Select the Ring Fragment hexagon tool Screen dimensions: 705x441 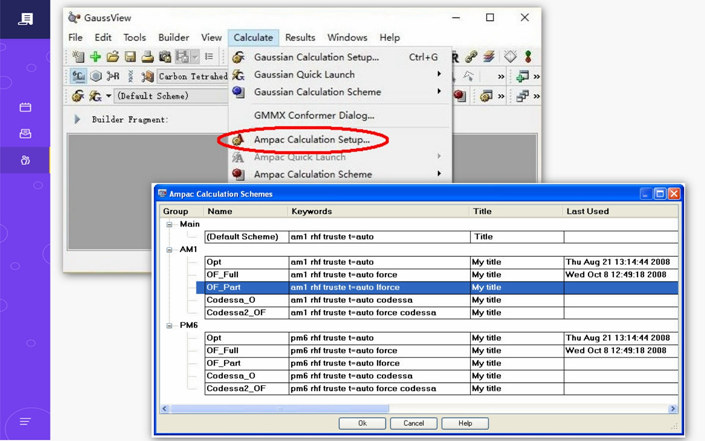pos(96,76)
